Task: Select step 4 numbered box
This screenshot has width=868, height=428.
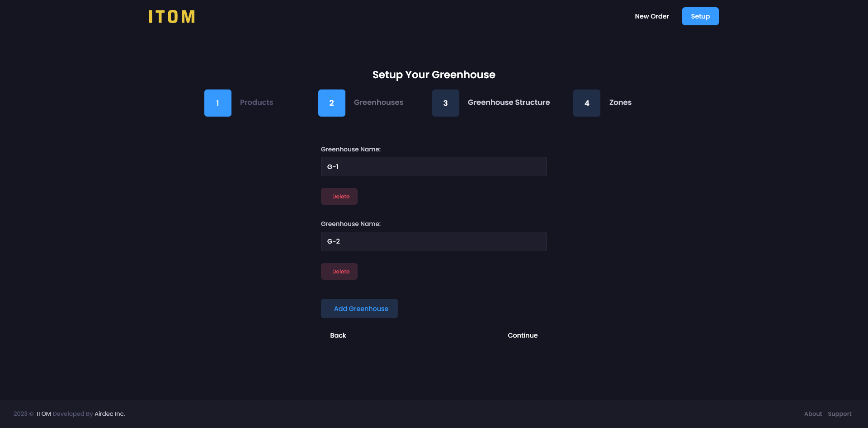Action: click(586, 103)
